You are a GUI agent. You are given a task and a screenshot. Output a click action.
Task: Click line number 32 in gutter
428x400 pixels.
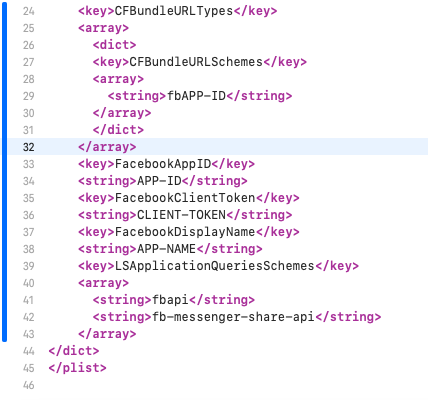(29, 147)
